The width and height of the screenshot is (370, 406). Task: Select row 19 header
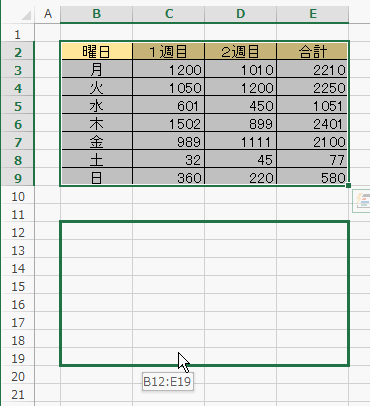click(18, 358)
